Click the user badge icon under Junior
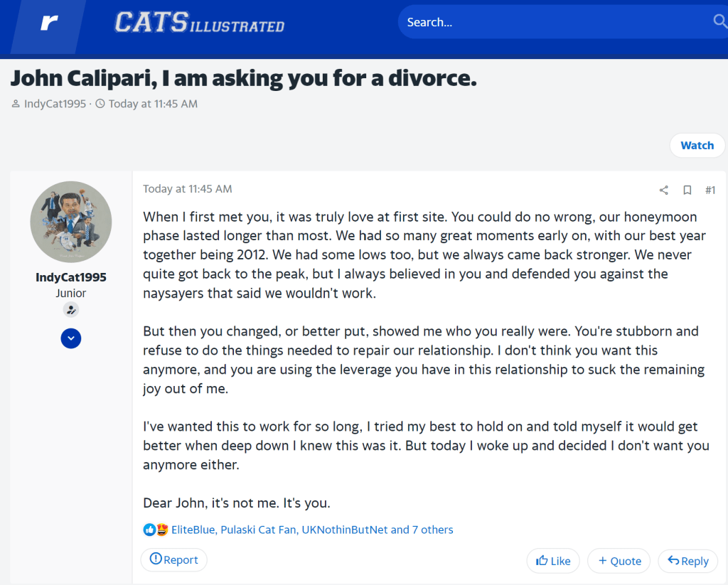Image resolution: width=728 pixels, height=585 pixels. [70, 309]
